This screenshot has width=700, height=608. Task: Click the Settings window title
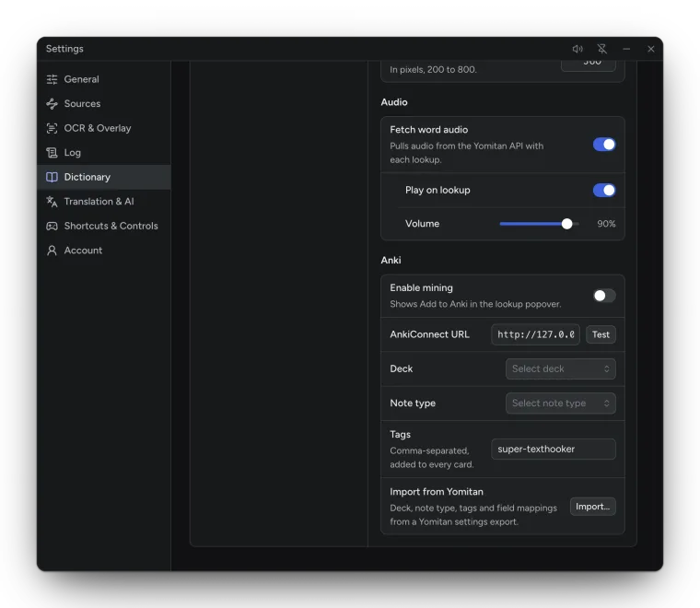[64, 49]
